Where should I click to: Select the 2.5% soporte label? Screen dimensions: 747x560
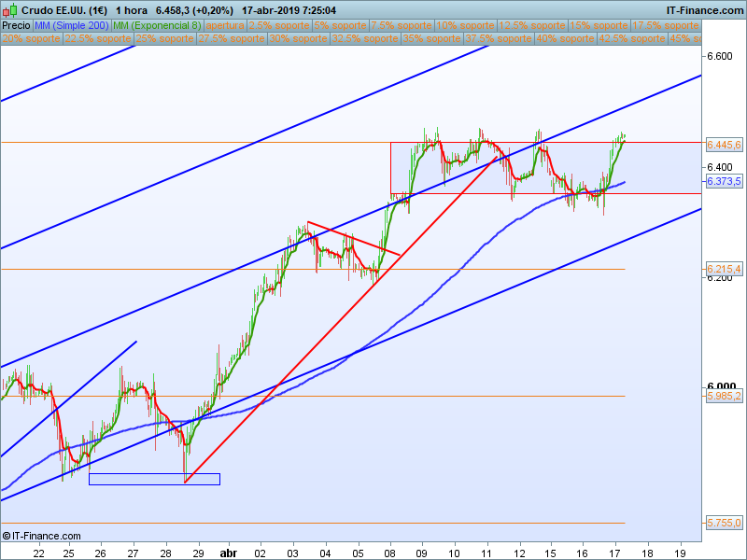click(279, 25)
